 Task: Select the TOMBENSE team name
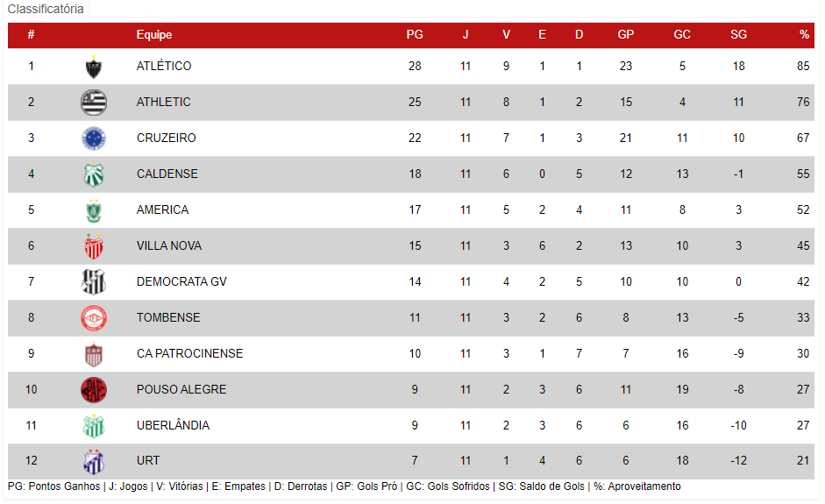click(x=168, y=318)
